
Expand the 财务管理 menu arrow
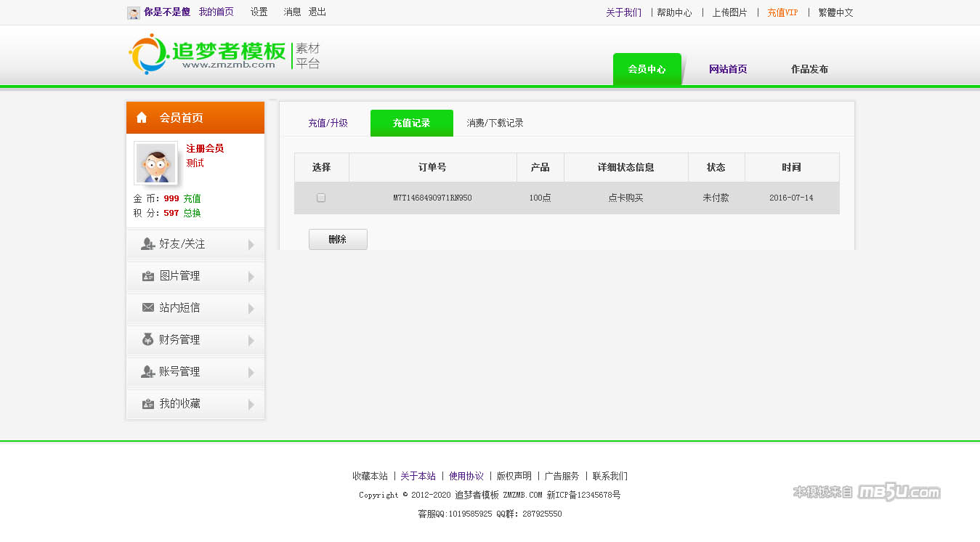click(251, 341)
